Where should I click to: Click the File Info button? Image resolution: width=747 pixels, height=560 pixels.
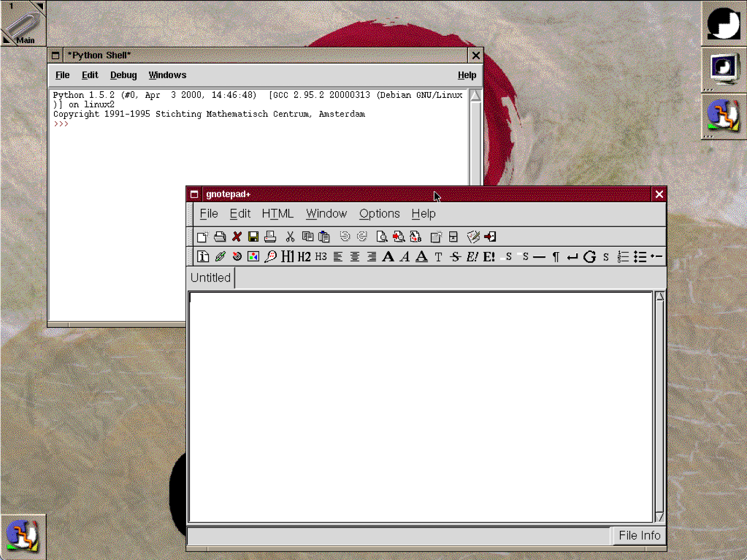click(639, 535)
